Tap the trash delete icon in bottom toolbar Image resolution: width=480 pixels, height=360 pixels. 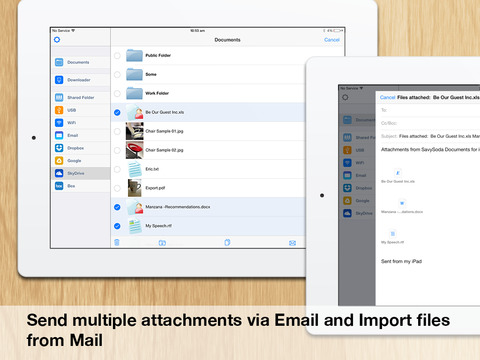pos(117,242)
